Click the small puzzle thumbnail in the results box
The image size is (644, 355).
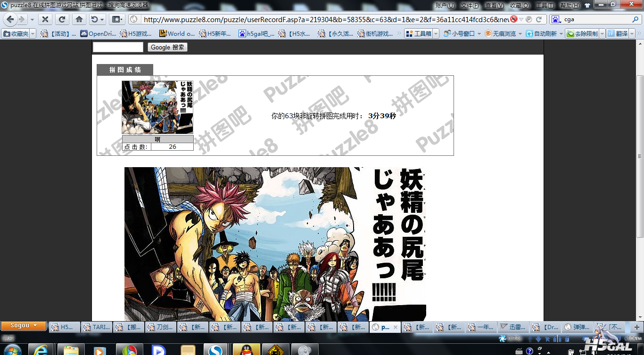click(x=157, y=107)
